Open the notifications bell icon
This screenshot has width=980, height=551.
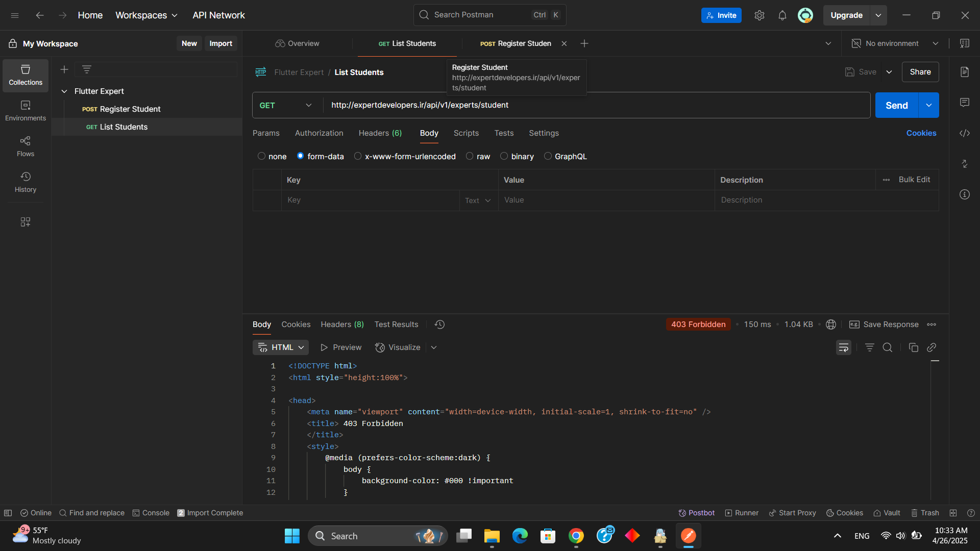(782, 15)
